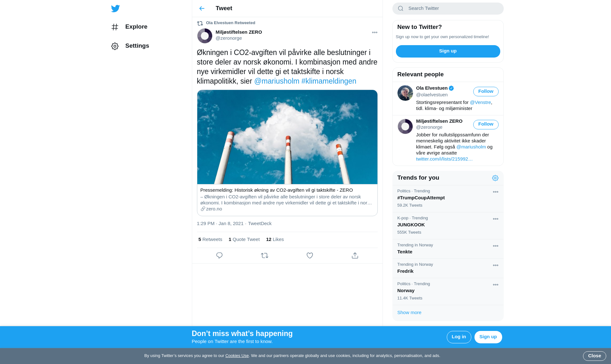The height and width of the screenshot is (364, 611).
Task: Click the link icon beside zero.no
Action: pyautogui.click(x=203, y=209)
